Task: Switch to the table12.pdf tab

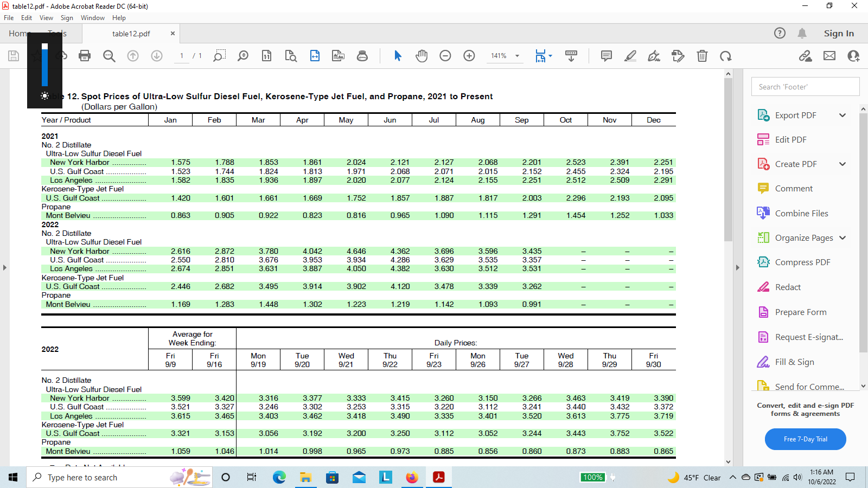Action: pyautogui.click(x=131, y=34)
